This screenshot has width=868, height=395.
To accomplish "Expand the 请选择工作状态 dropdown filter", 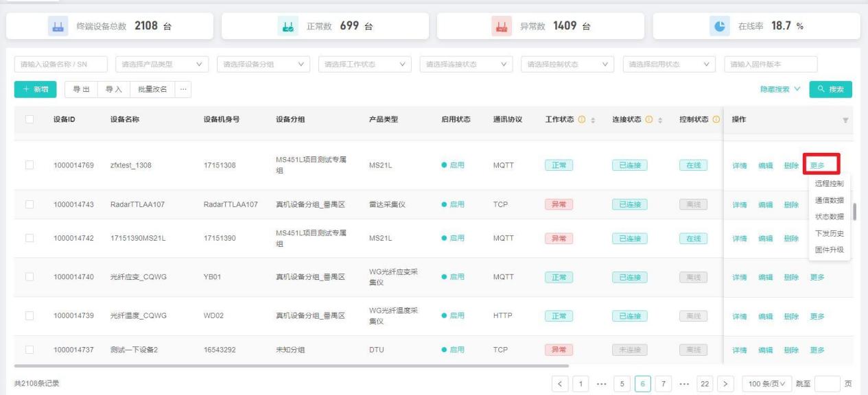I will click(364, 64).
